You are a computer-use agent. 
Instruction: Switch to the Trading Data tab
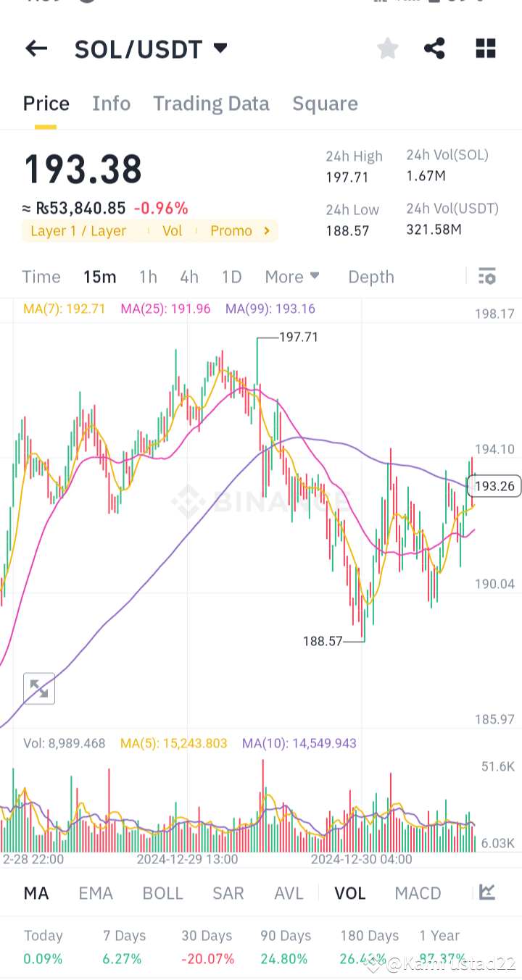[x=211, y=103]
